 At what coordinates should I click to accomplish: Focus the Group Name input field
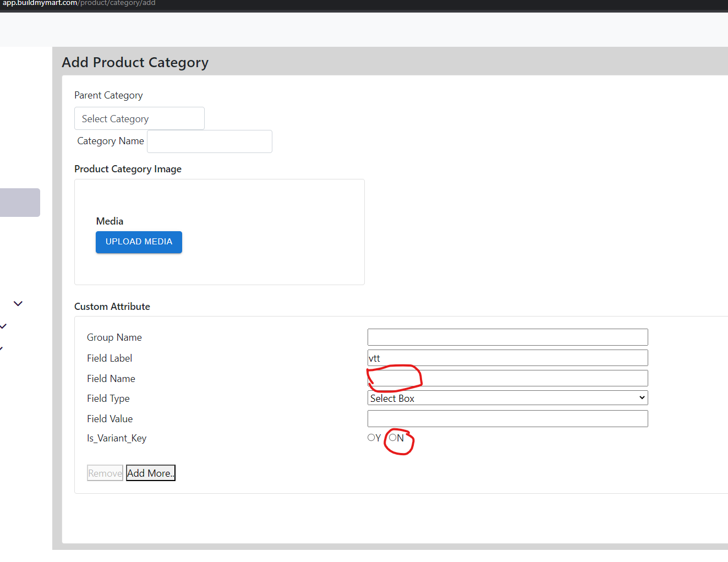507,337
